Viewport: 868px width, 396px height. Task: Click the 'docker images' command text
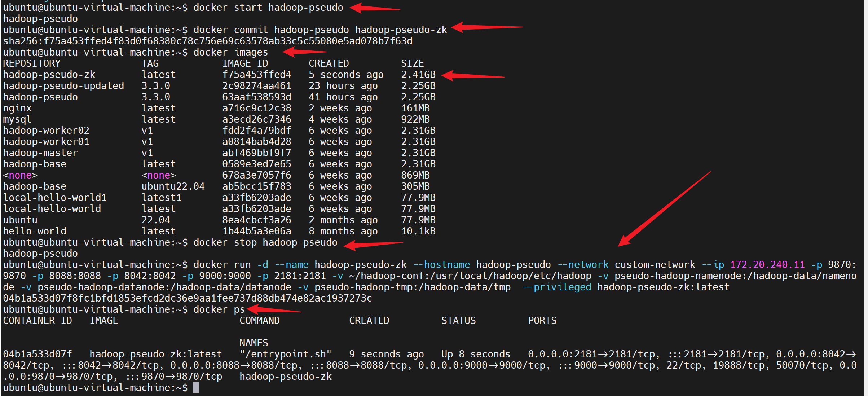click(230, 52)
